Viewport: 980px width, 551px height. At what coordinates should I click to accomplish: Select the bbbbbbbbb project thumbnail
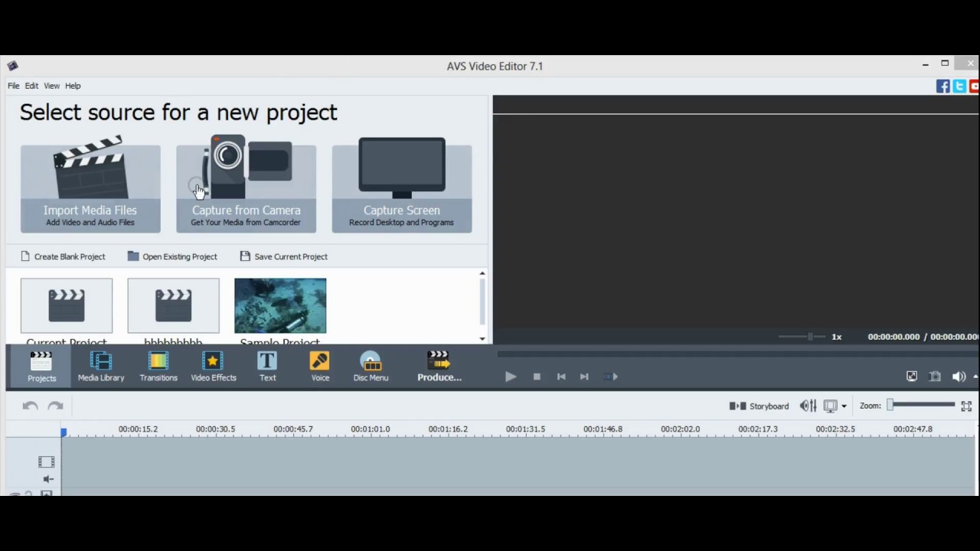point(173,306)
